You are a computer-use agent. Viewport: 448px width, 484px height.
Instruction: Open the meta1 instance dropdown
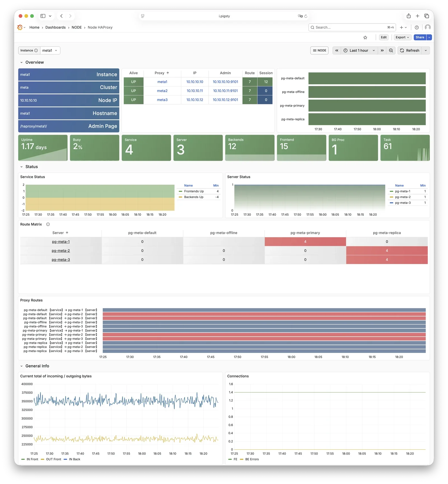(50, 50)
